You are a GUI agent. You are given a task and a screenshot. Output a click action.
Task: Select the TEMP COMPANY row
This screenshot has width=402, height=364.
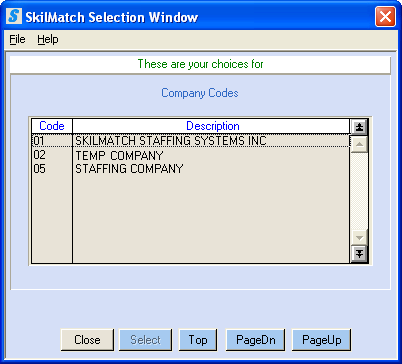(x=191, y=155)
